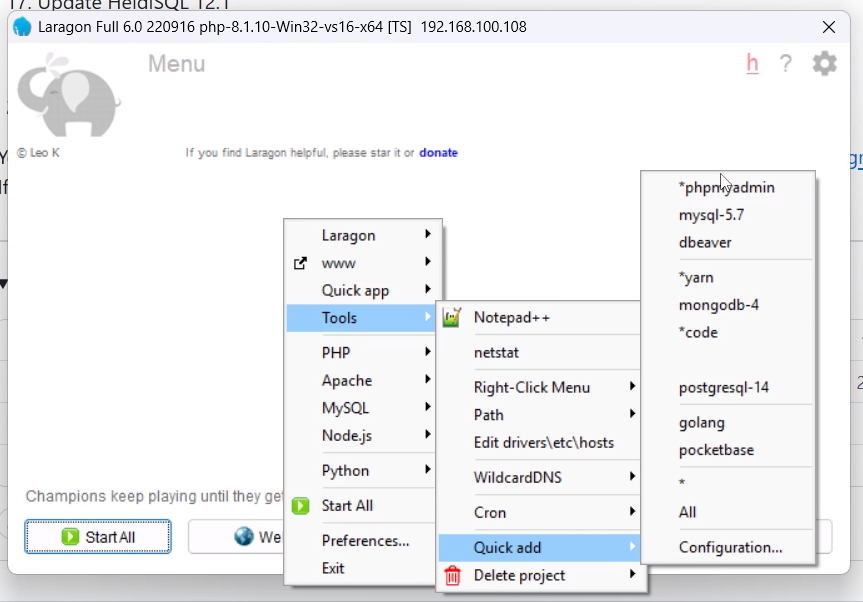Expand the Right-Click Menu submenu

[x=539, y=387]
